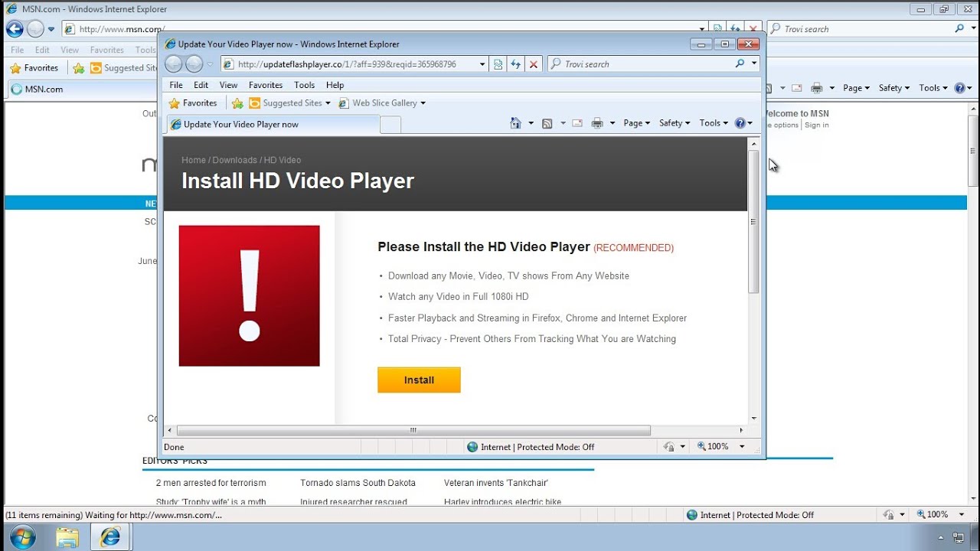Click Forward arrow in popup window
The height and width of the screenshot is (551, 980).
click(x=194, y=64)
